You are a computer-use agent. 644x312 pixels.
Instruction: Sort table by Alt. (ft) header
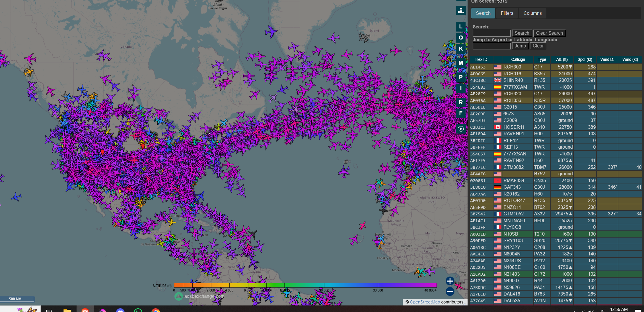(562, 59)
